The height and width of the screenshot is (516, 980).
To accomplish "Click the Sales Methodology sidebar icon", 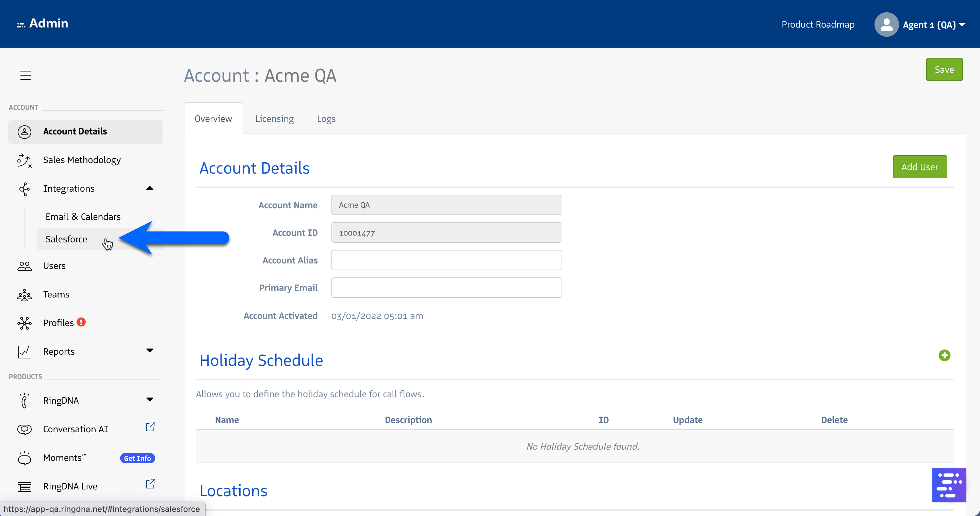I will tap(24, 160).
